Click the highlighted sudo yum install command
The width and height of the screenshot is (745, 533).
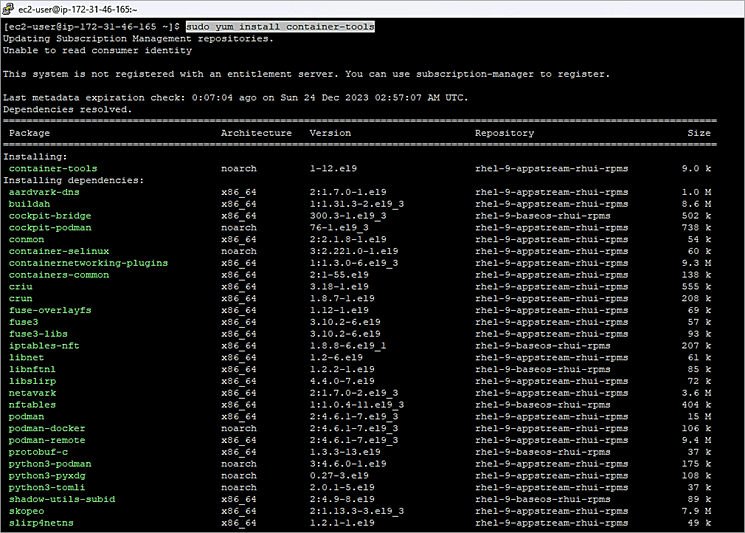pos(280,26)
